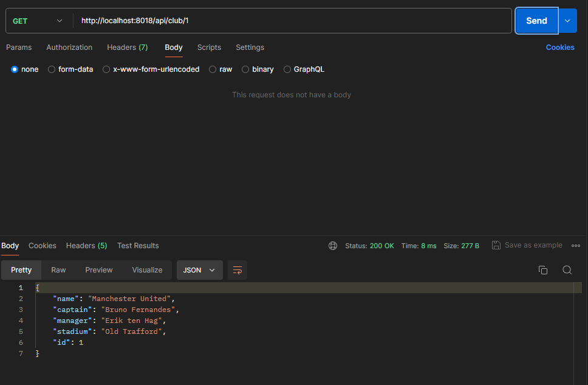This screenshot has width=588, height=385.
Task: Switch to Pretty view
Action: (x=21, y=270)
